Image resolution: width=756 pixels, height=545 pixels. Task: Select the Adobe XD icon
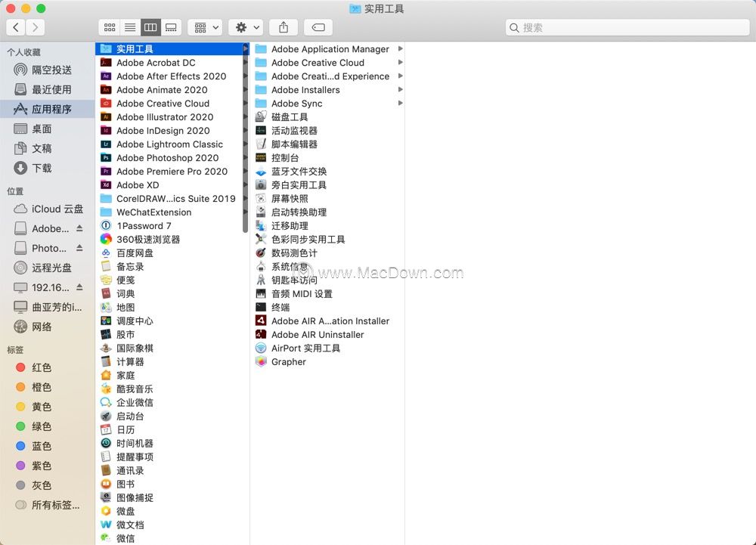pyautogui.click(x=106, y=185)
